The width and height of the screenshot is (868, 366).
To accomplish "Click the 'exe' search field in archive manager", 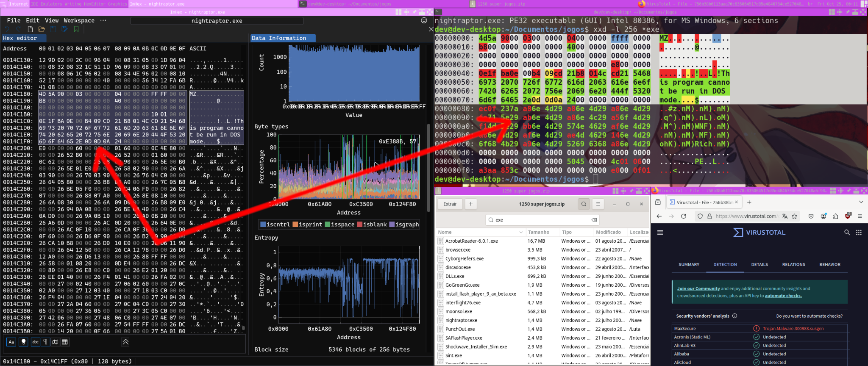I will click(542, 220).
